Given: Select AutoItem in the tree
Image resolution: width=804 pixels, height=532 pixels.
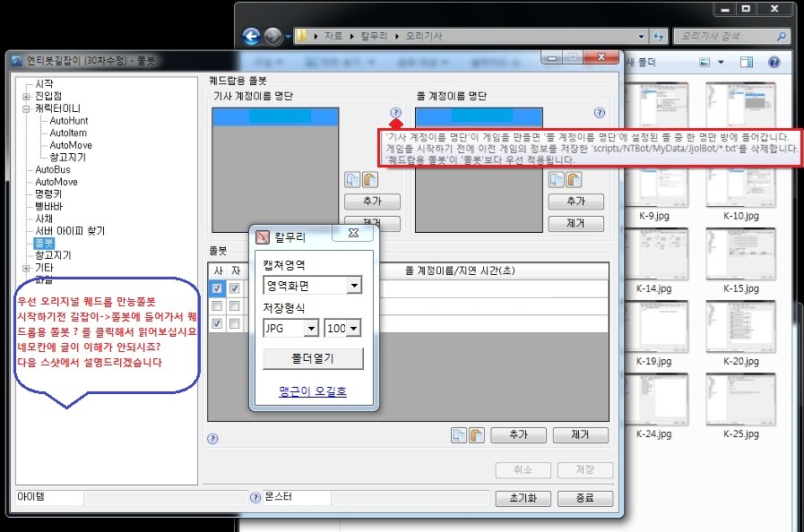Looking at the screenshot, I should [x=68, y=133].
